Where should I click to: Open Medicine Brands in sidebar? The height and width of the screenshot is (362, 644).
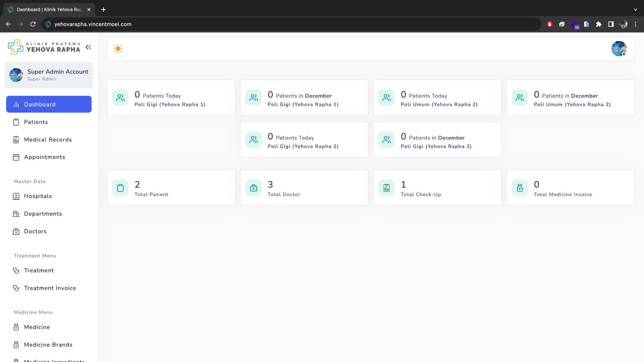(x=48, y=345)
